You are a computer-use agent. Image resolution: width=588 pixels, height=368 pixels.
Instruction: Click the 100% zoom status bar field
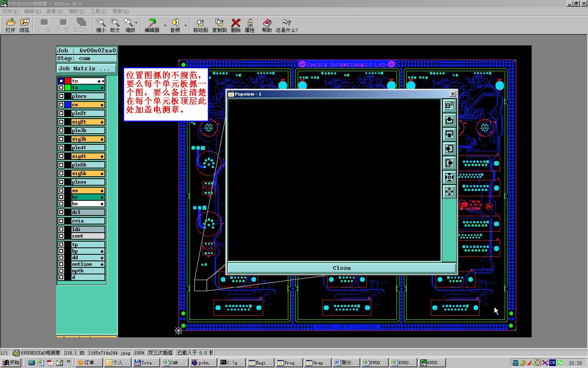coord(139,353)
